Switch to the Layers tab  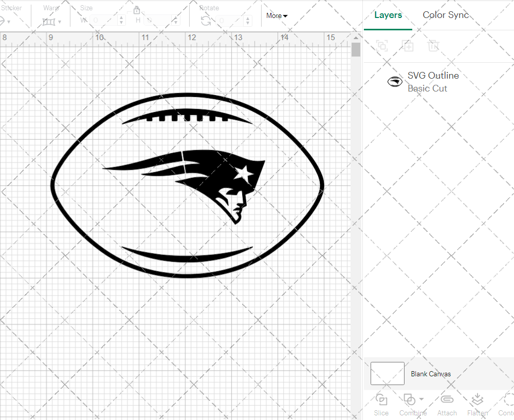[x=388, y=15]
